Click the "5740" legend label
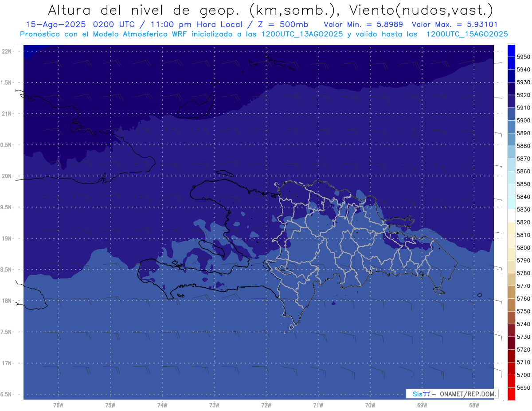 (x=523, y=324)
